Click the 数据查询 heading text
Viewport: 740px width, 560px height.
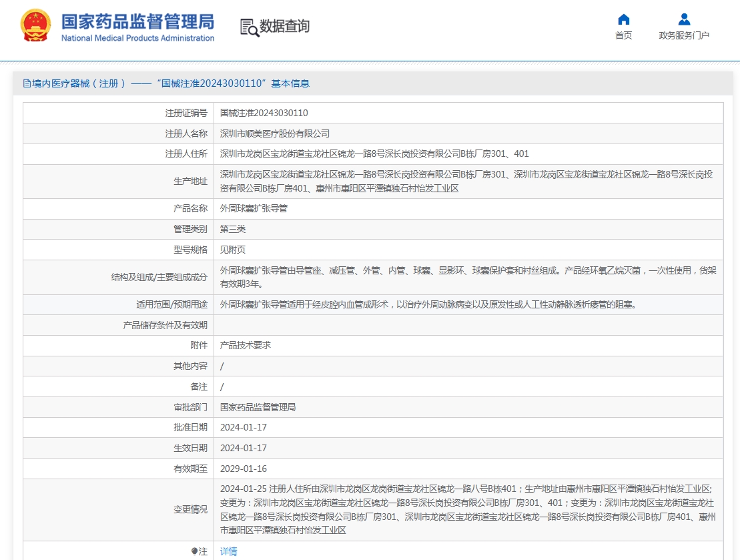click(x=284, y=26)
